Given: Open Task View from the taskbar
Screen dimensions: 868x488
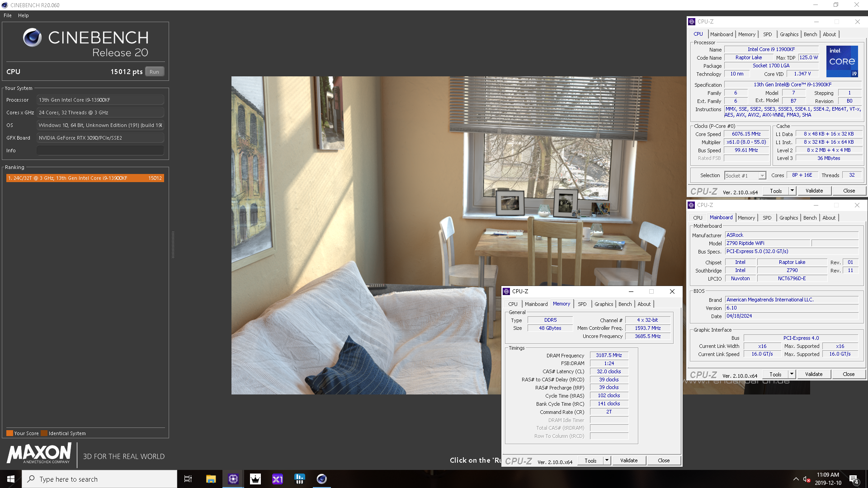Looking at the screenshot, I should [x=188, y=479].
